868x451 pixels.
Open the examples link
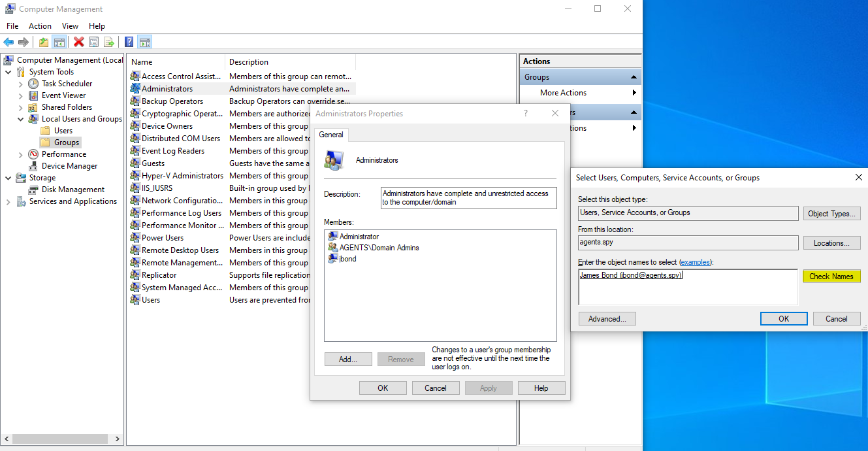pyautogui.click(x=695, y=261)
